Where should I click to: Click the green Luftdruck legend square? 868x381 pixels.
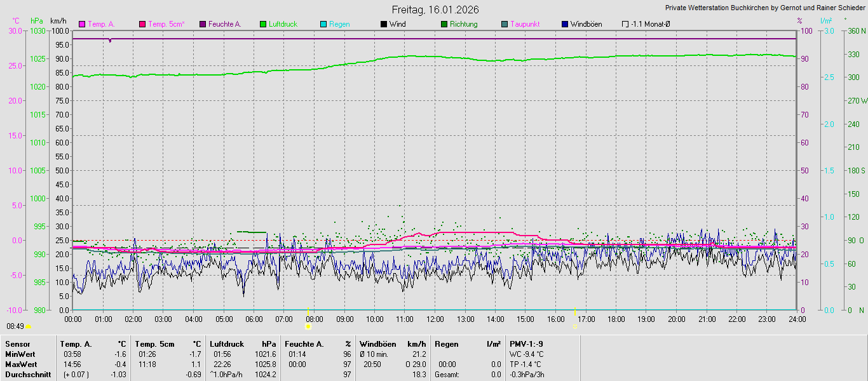tap(263, 24)
